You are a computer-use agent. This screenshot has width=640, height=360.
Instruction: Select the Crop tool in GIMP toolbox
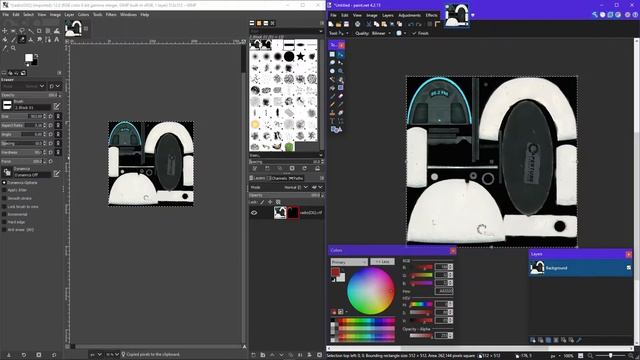39,31
